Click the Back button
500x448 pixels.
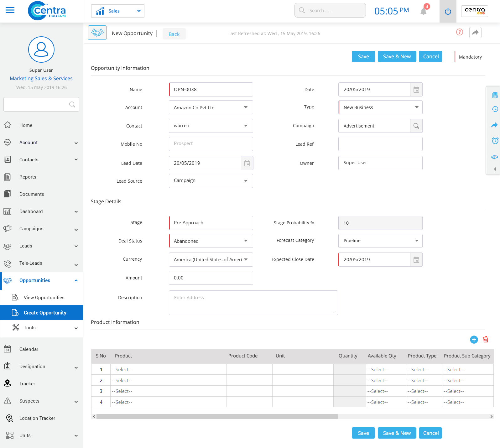coord(174,34)
